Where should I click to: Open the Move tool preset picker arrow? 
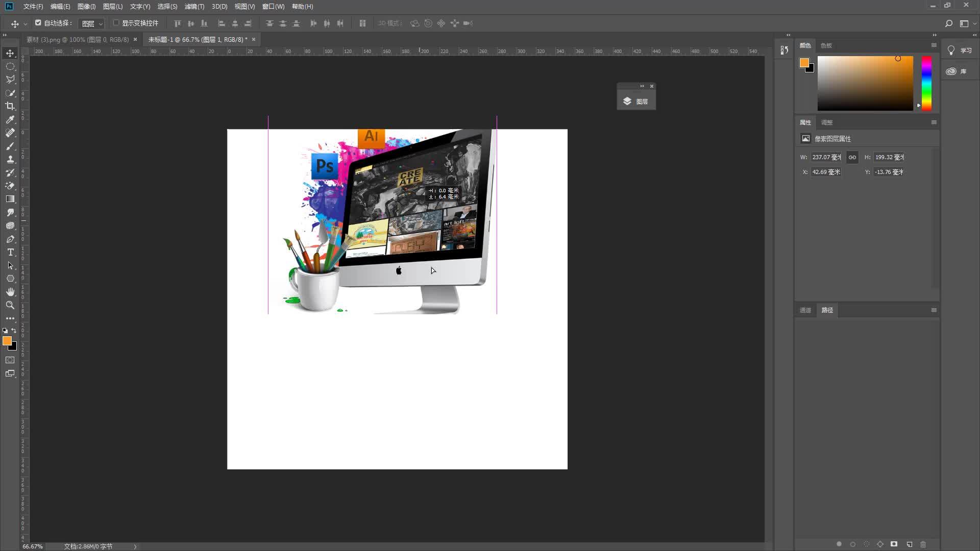(26, 24)
